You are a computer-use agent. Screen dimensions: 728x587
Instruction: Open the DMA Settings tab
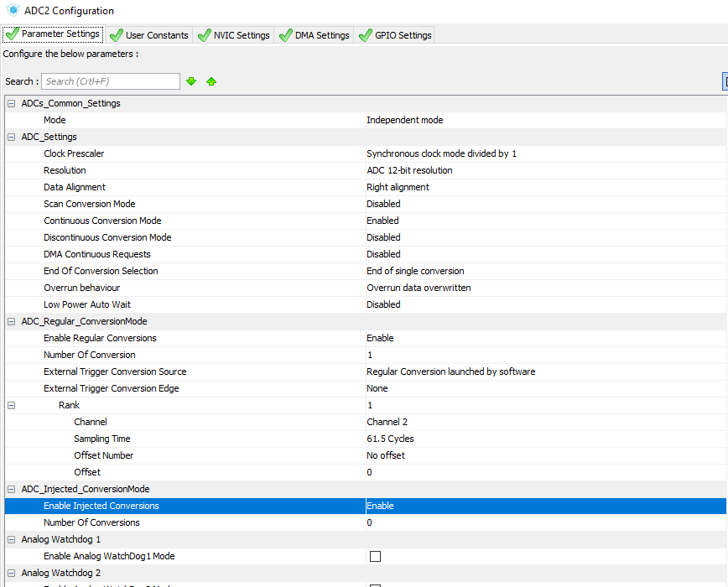314,35
